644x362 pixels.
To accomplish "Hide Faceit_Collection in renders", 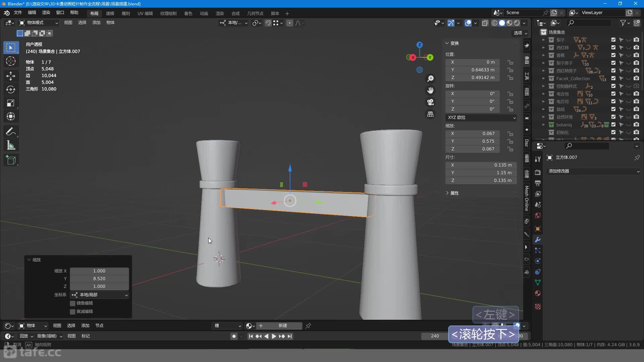I will click(636, 78).
